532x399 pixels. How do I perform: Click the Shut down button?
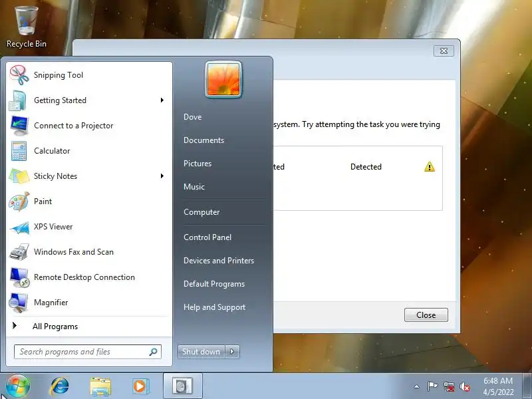pyautogui.click(x=201, y=352)
